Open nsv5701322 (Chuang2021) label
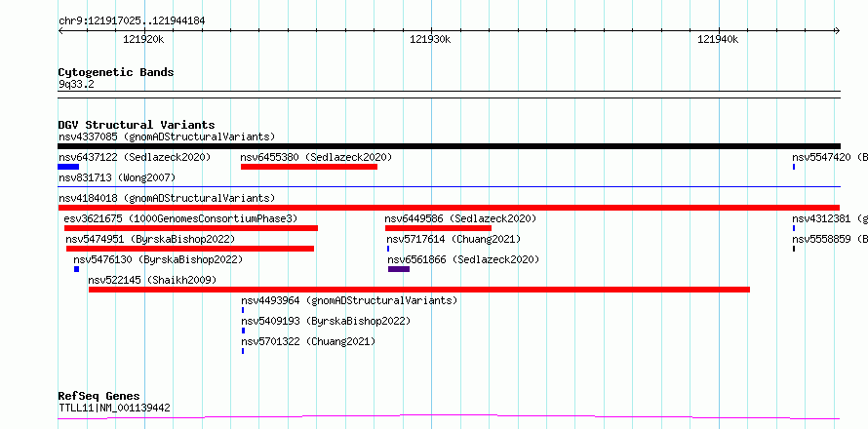Screen dimensions: 868x429 308,341
